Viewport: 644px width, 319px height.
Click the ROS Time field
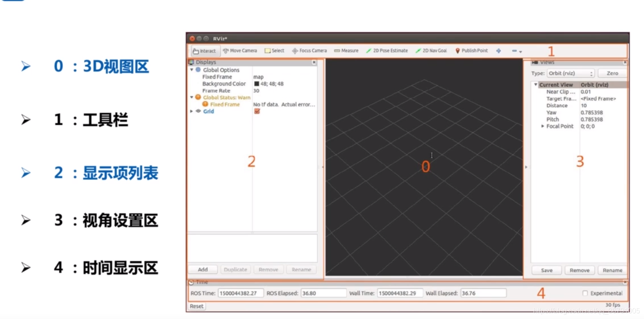(x=241, y=293)
